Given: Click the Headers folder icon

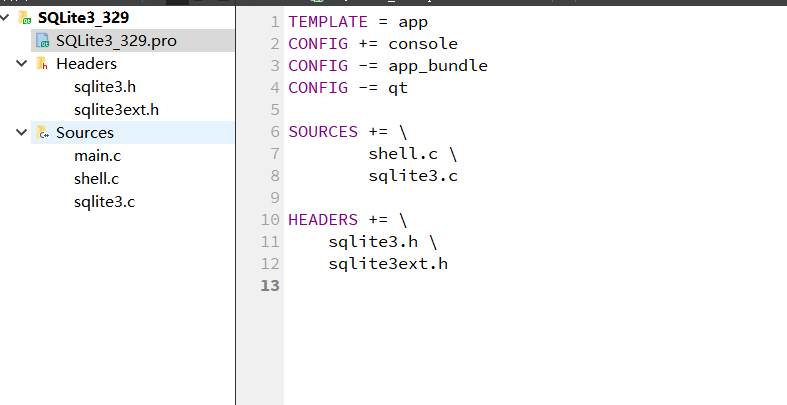Looking at the screenshot, I should [x=43, y=64].
